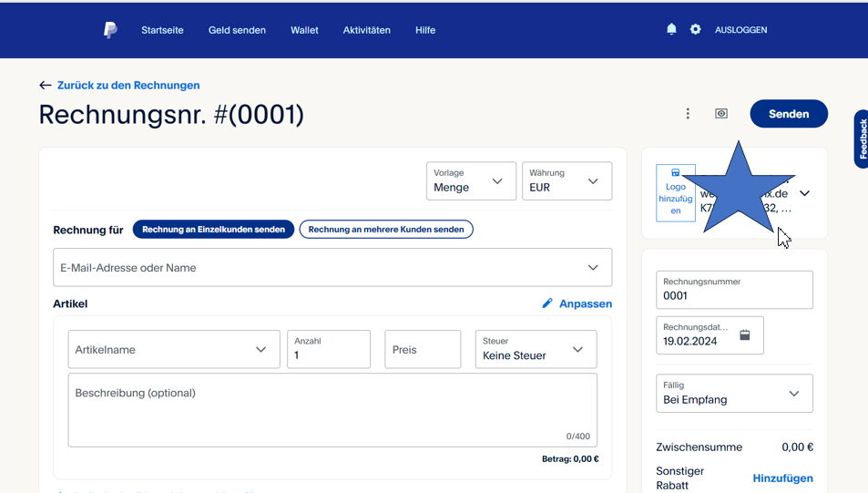The width and height of the screenshot is (868, 493).
Task: Open the Steuer Keine Steuer dropdown
Action: coord(536,350)
